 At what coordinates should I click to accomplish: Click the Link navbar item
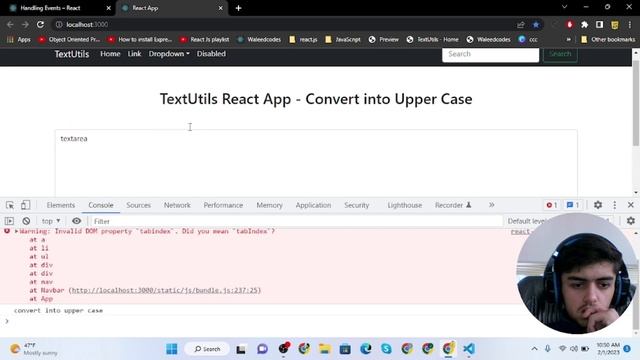pyautogui.click(x=134, y=54)
